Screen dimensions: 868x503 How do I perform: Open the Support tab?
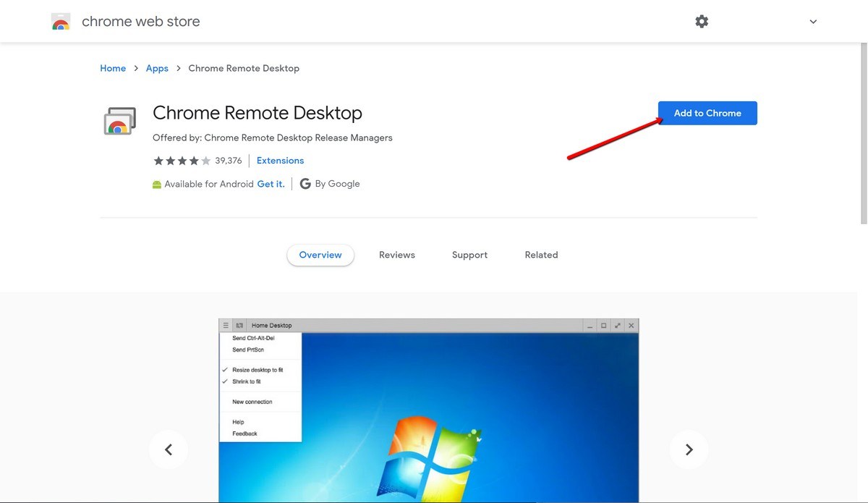[x=469, y=255]
